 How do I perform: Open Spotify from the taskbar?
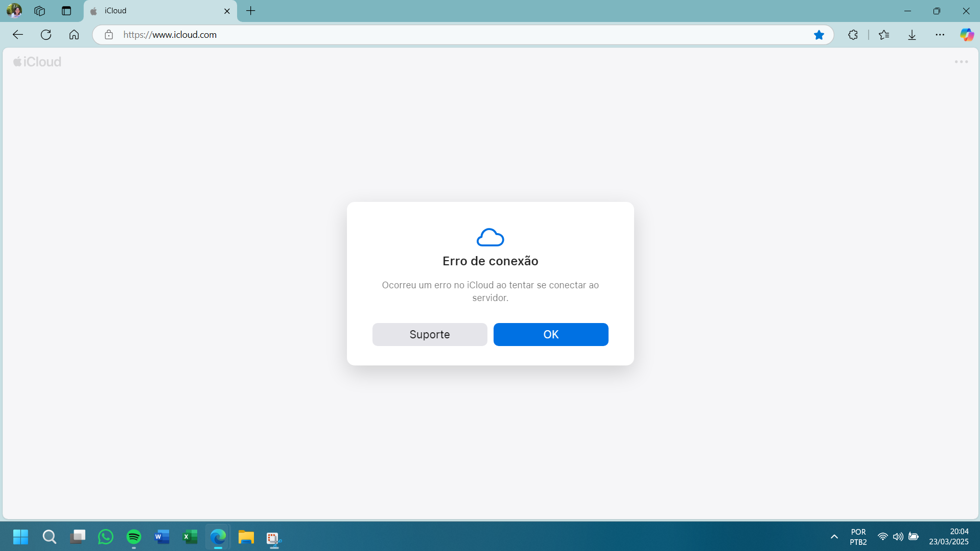point(134,537)
